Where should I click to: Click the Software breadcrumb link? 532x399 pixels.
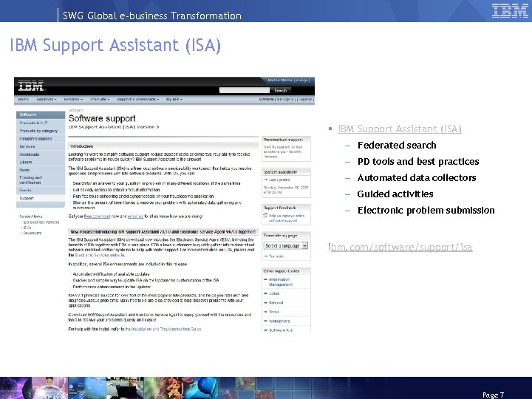[75, 110]
